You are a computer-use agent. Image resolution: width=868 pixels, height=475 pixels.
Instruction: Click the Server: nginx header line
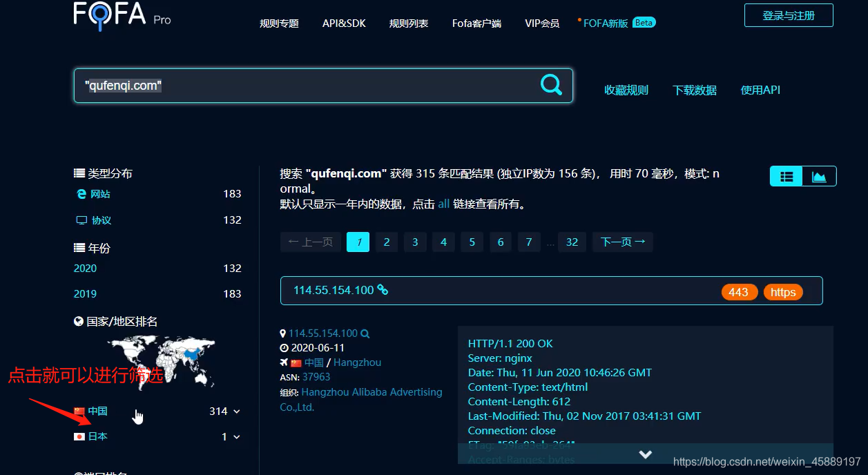tap(500, 358)
